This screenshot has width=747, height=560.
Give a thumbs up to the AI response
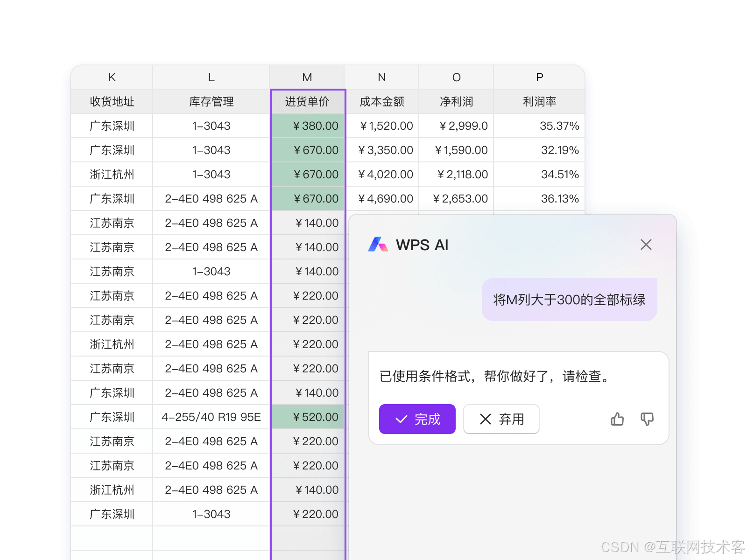click(617, 419)
